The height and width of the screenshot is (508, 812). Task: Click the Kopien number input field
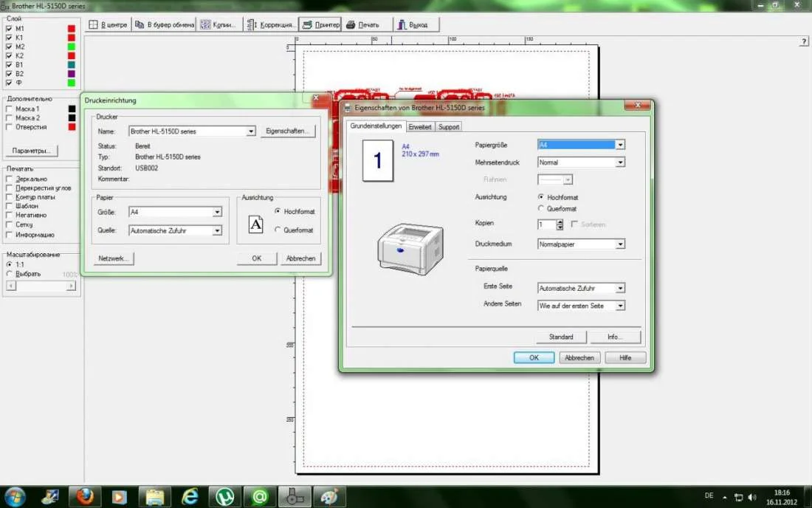(546, 224)
